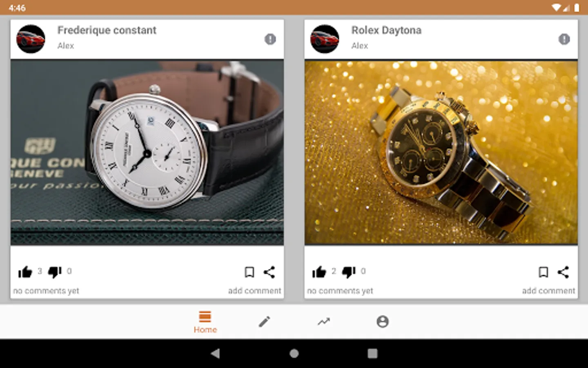
Task: Open Alex's avatar on Frederique constant card
Action: 31,39
